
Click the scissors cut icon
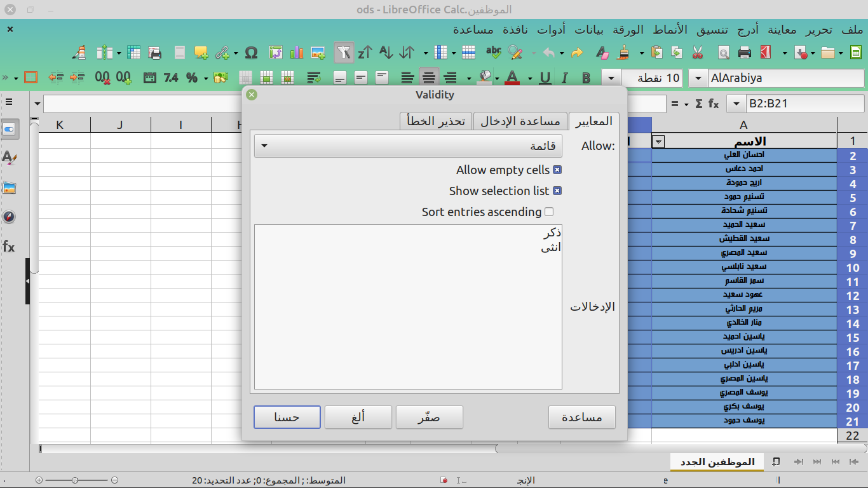[x=697, y=53]
